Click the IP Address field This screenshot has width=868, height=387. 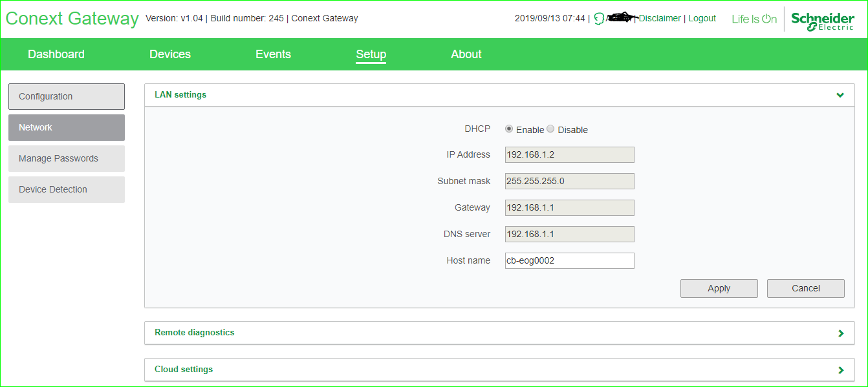point(570,155)
